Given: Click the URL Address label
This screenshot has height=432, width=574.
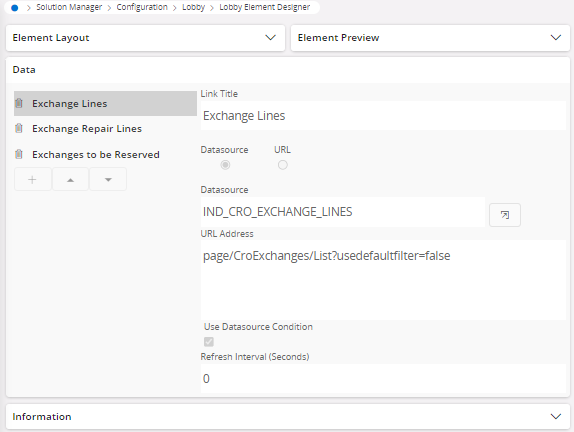Looking at the screenshot, I should click(227, 234).
